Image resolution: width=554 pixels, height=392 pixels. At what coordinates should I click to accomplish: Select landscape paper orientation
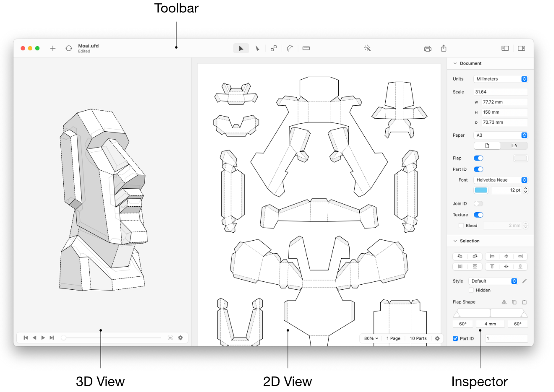coord(514,146)
